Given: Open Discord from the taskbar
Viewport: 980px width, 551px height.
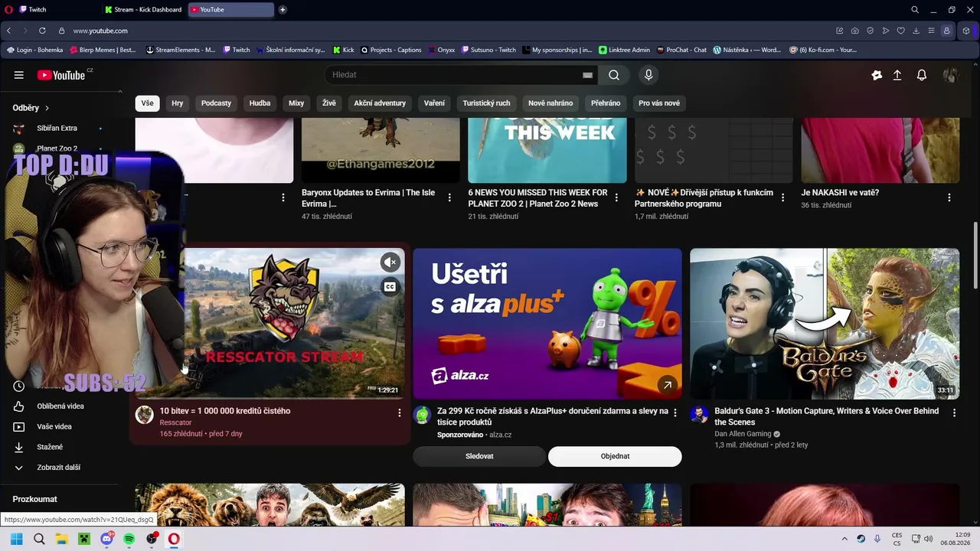Looking at the screenshot, I should click(x=106, y=539).
